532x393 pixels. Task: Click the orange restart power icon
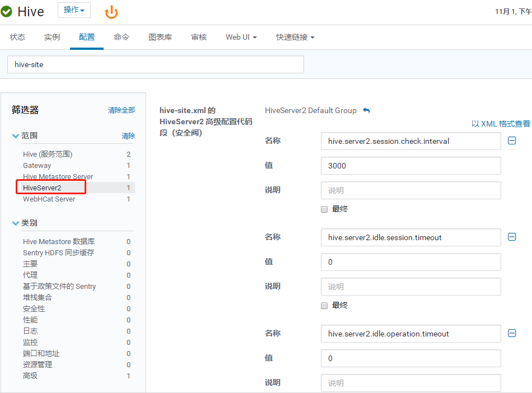[x=111, y=12]
